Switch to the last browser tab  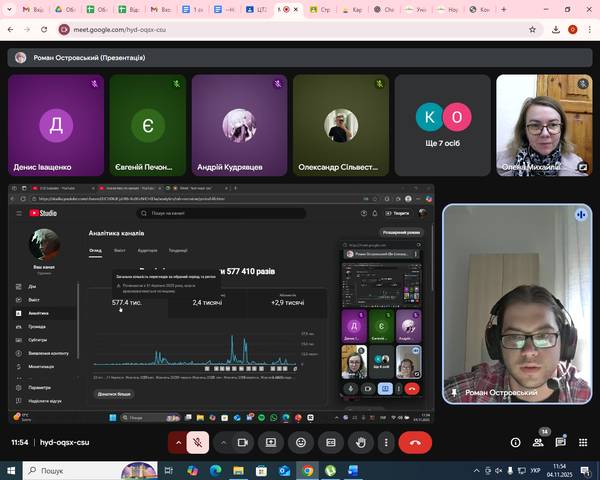click(478, 9)
